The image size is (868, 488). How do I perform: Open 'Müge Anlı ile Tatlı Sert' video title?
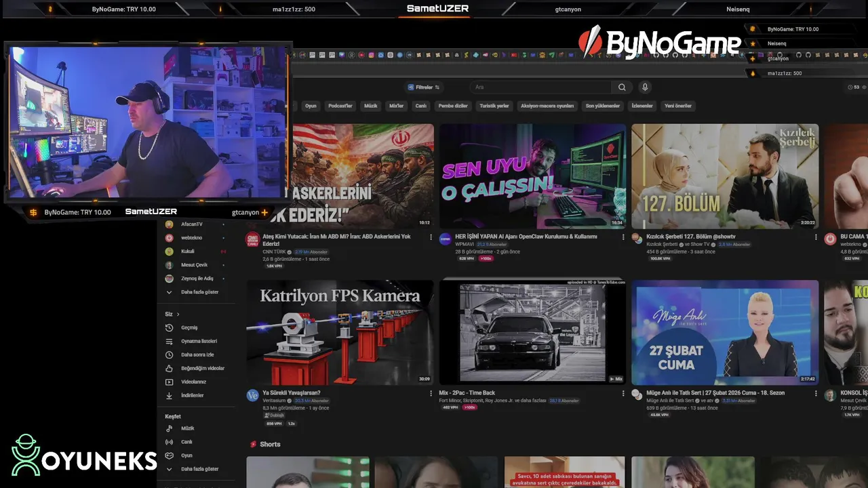715,393
